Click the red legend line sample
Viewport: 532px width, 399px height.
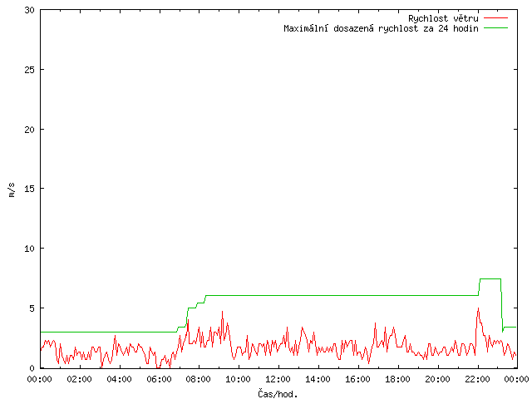(x=495, y=17)
